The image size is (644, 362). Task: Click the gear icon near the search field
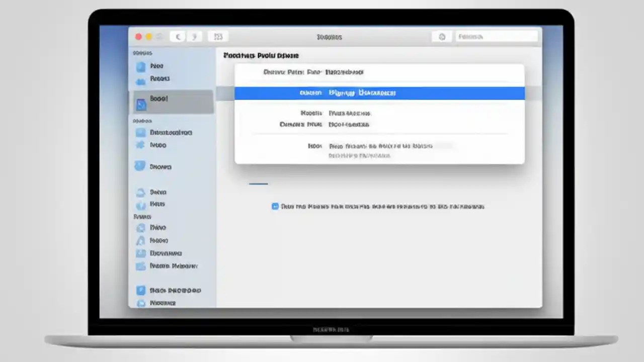[442, 36]
